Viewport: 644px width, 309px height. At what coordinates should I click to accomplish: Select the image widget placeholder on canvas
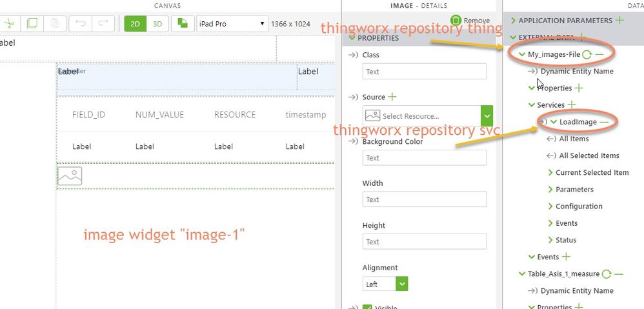point(70,175)
